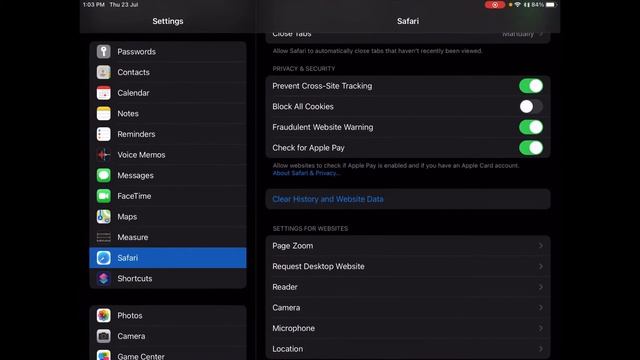Image resolution: width=640 pixels, height=360 pixels.
Task: Tap the Messages bubble icon
Action: 104,175
